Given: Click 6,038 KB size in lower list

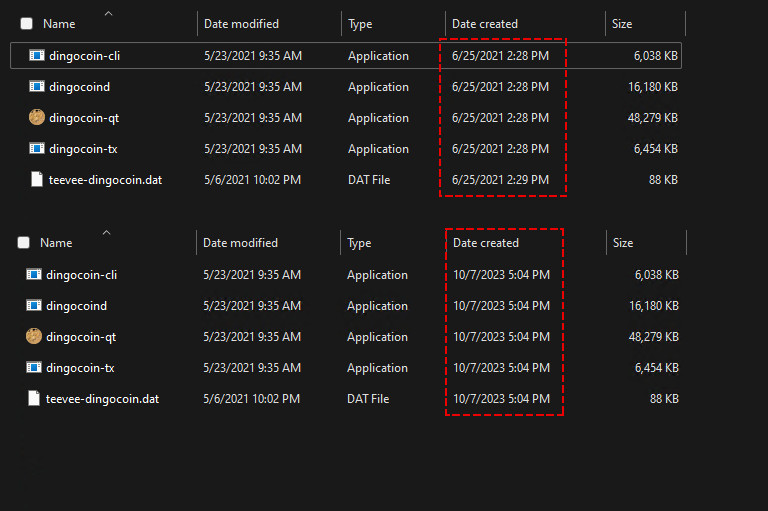Looking at the screenshot, I should pos(657,275).
